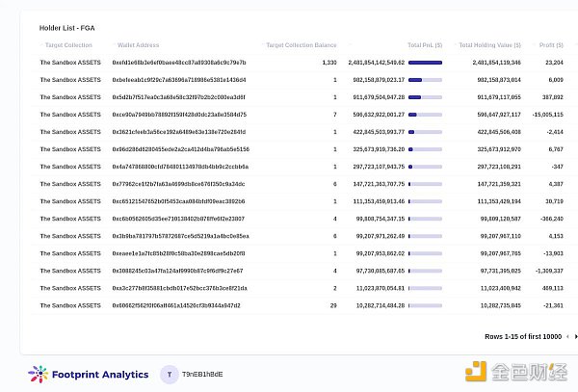Go to next page of holder rows
This screenshot has height=392, width=578.
[x=576, y=337]
